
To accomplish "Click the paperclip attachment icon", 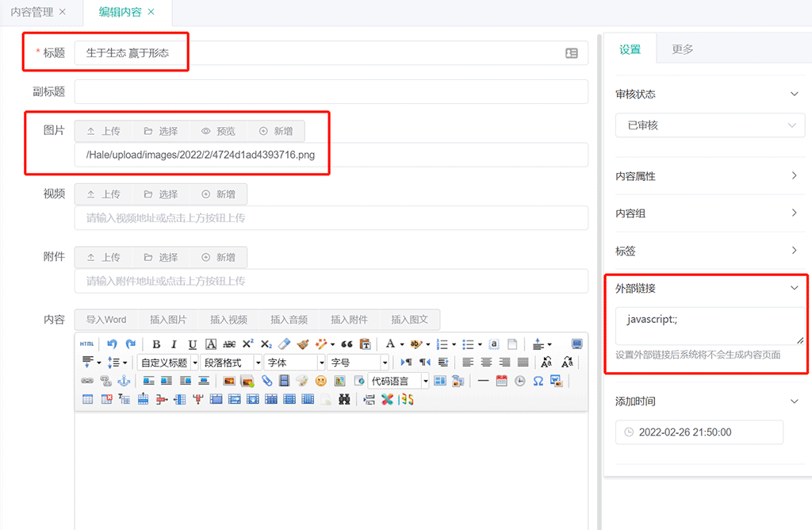I will point(266,382).
